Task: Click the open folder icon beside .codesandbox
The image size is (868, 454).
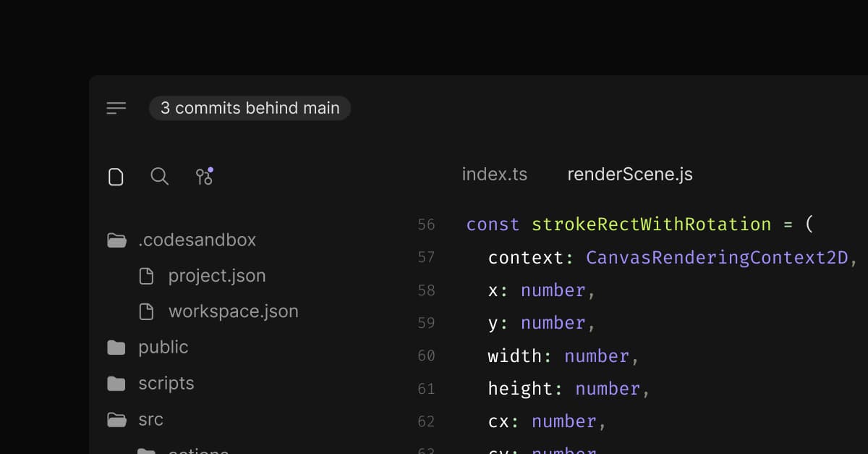Action: point(116,240)
